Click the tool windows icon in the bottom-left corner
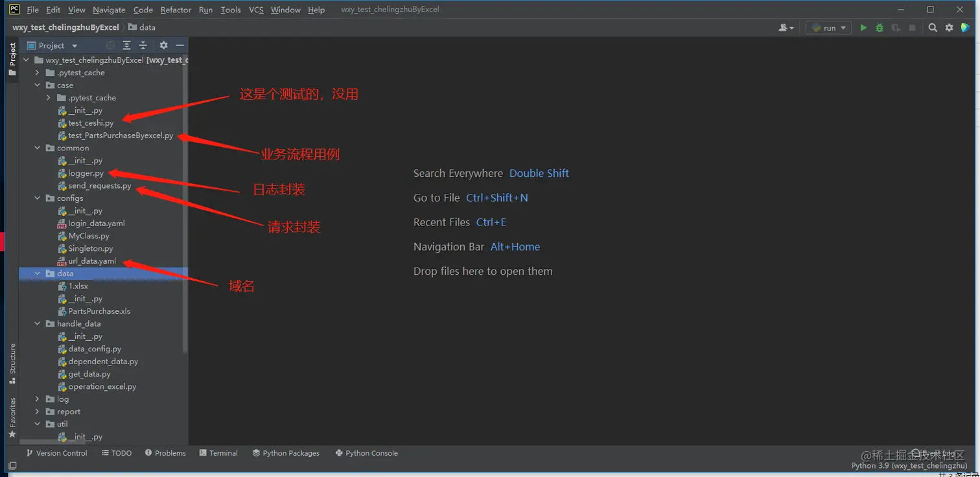This screenshot has width=980, height=477. (x=12, y=465)
